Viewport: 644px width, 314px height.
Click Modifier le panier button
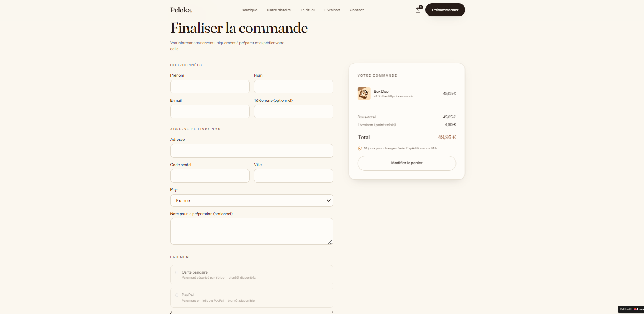click(407, 163)
